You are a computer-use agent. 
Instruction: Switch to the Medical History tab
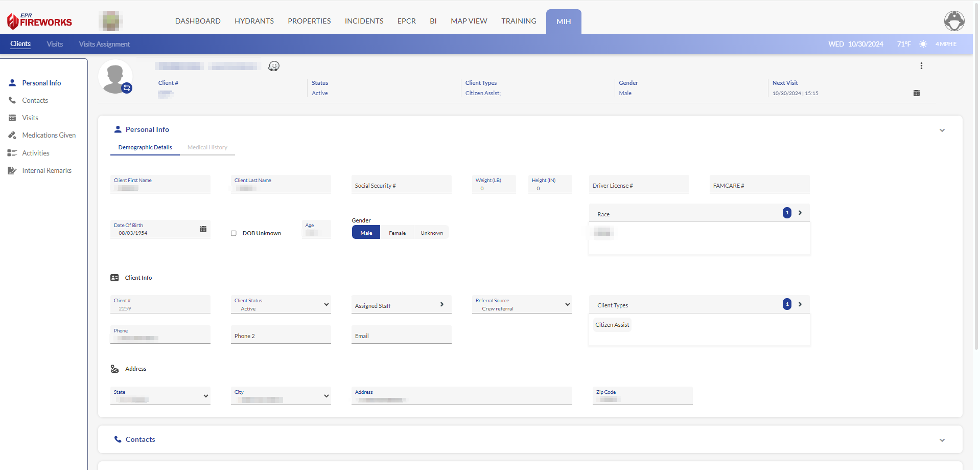[207, 147]
